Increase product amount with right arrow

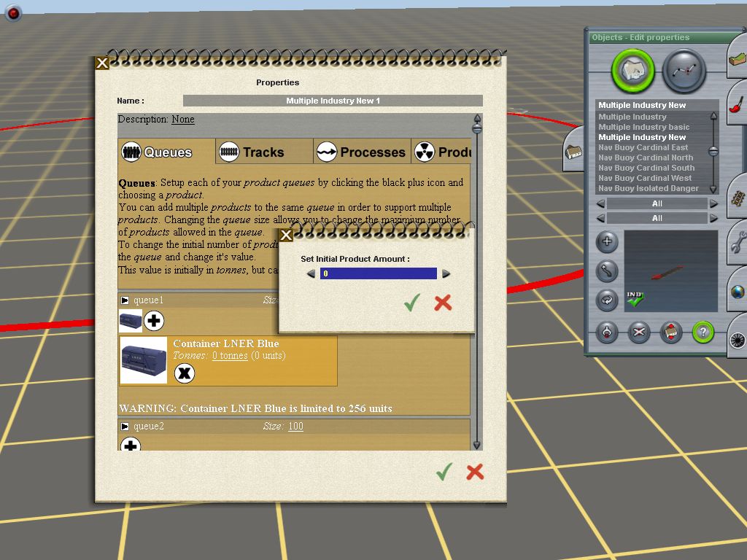[x=446, y=274]
